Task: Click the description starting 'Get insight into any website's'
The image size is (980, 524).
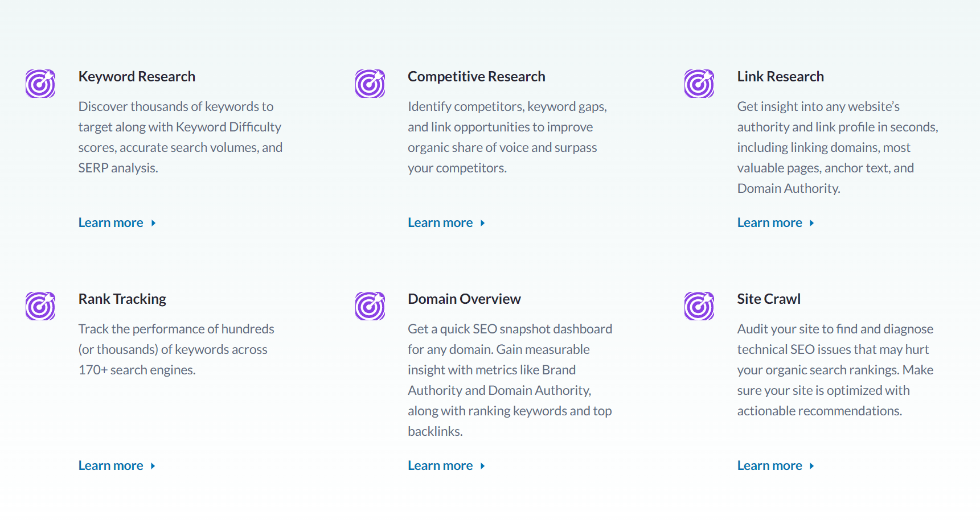Action: [838, 147]
